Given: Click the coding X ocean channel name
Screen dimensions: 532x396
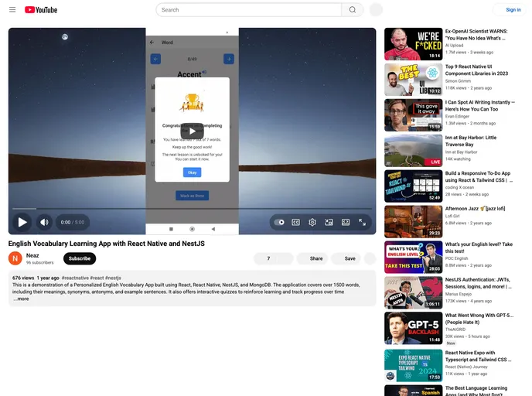Looking at the screenshot, I should (459, 187).
